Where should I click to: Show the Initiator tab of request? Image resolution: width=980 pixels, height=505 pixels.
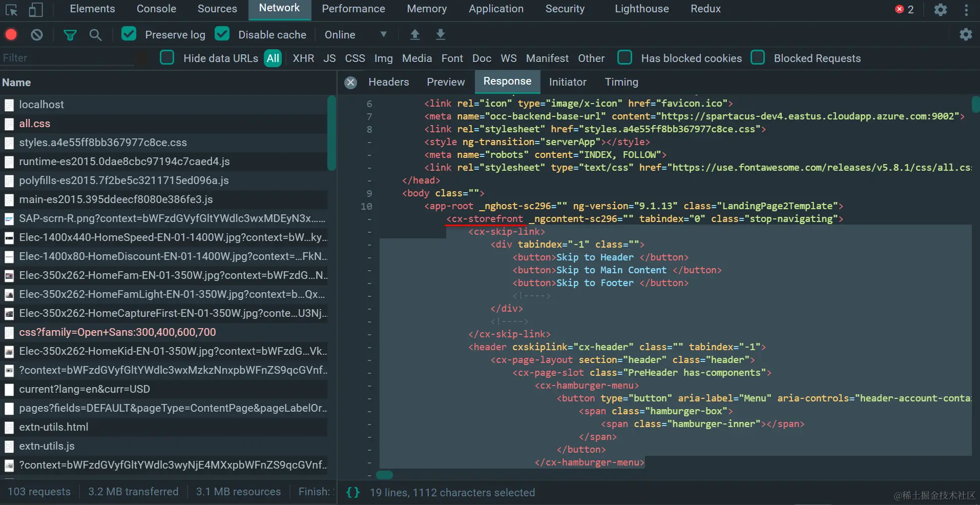(568, 82)
